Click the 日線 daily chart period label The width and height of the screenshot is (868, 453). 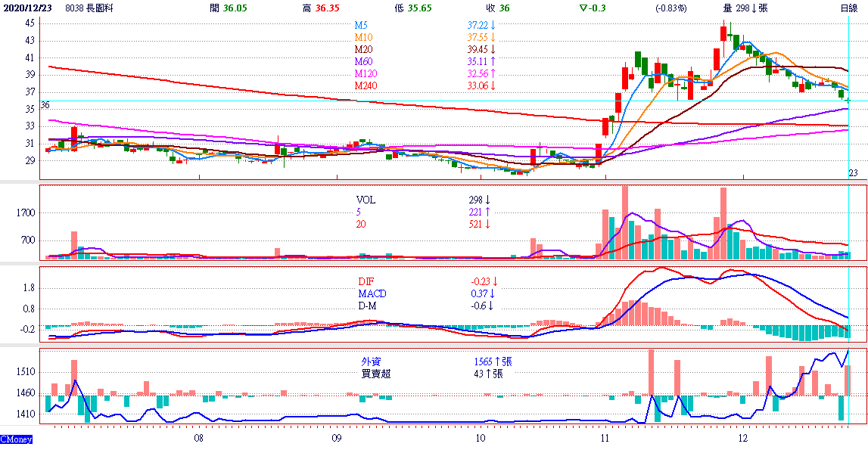tap(849, 8)
